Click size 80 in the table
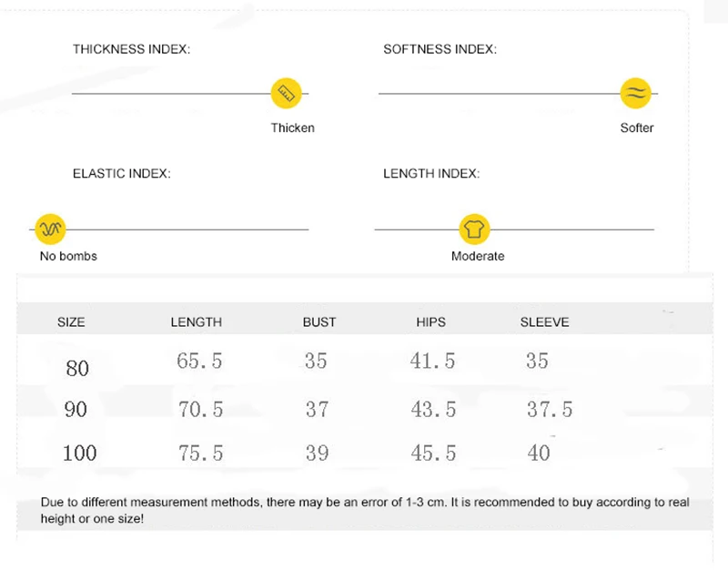Viewport: 728px width, 581px height. tap(77, 369)
